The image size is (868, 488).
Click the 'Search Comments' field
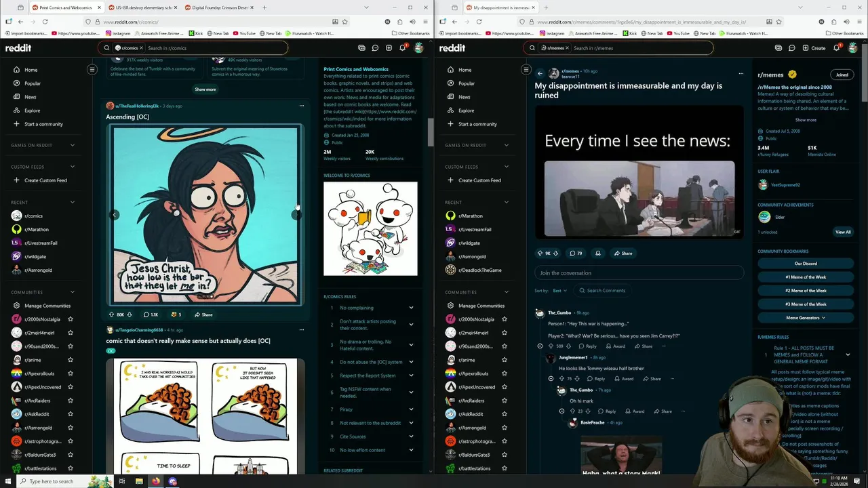click(x=601, y=291)
